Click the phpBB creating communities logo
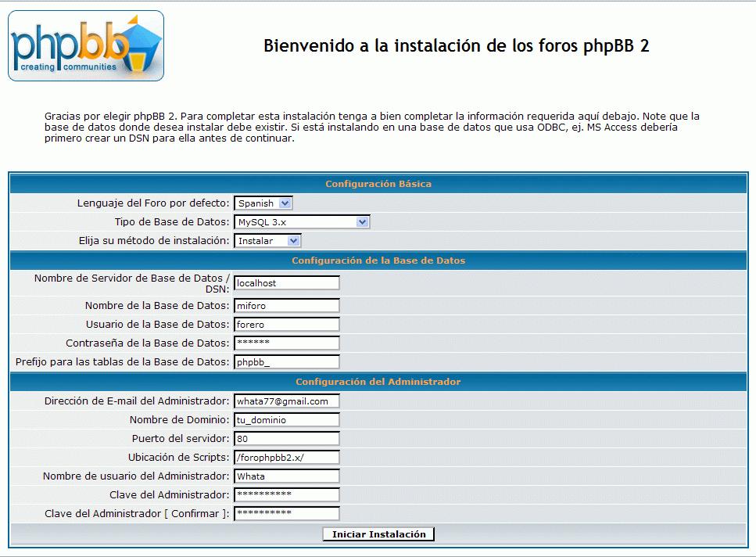756x557 pixels. click(86, 46)
